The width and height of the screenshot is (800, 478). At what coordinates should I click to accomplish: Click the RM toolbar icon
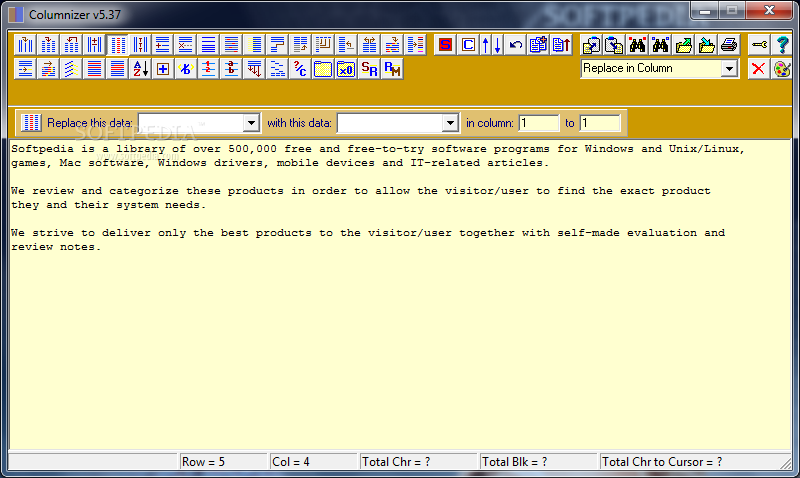point(392,68)
